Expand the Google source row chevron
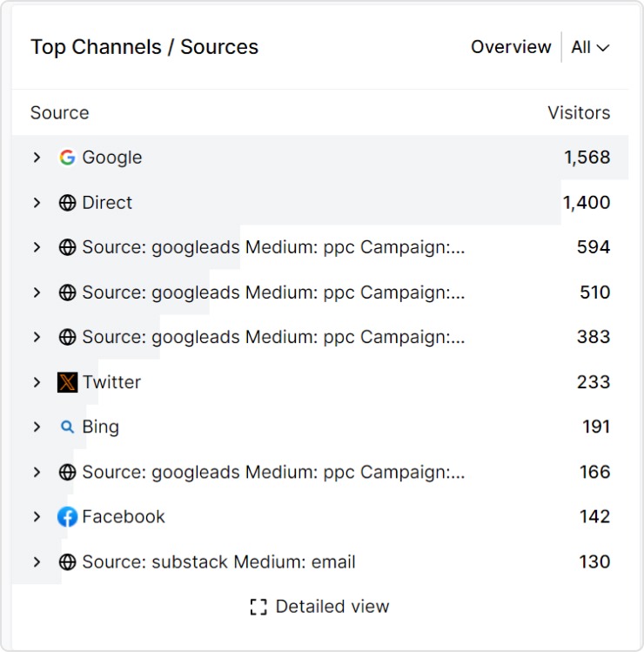Viewport: 644px width, 652px height. tap(37, 158)
